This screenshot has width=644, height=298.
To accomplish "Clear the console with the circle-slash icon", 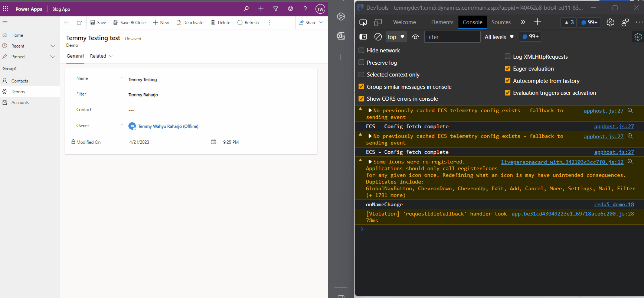I will click(378, 37).
